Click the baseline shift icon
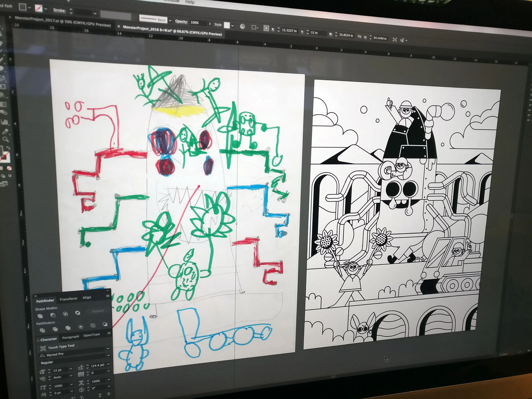The width and height of the screenshot is (532, 399). click(x=43, y=394)
